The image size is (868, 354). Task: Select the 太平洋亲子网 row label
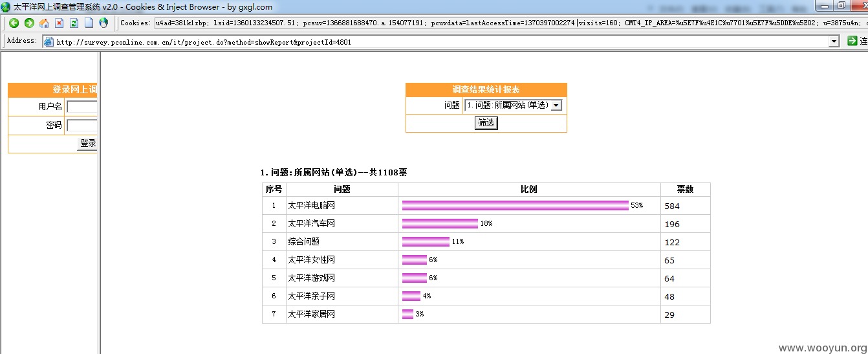click(311, 296)
